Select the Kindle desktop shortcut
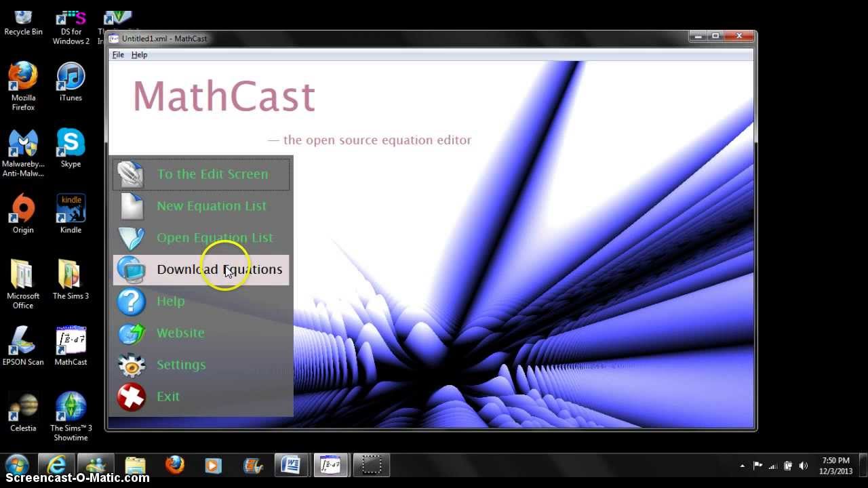Viewport: 868px width, 488px height. (x=71, y=214)
